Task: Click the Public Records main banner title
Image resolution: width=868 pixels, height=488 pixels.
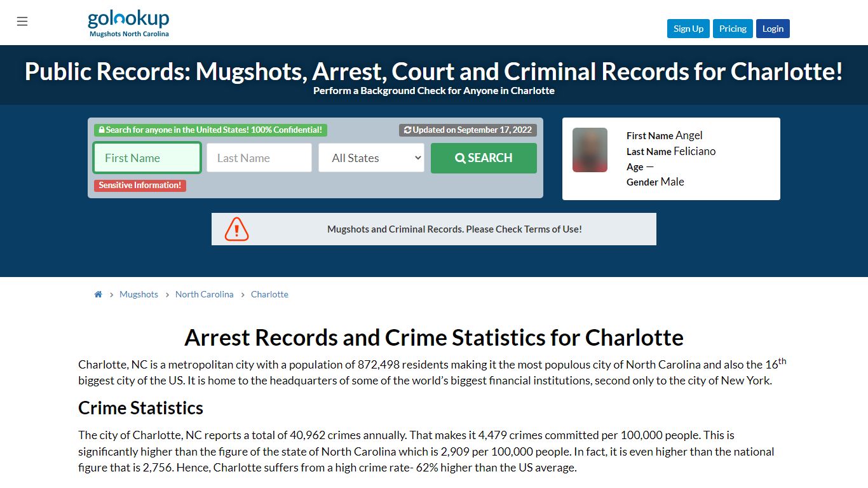Action: click(434, 71)
